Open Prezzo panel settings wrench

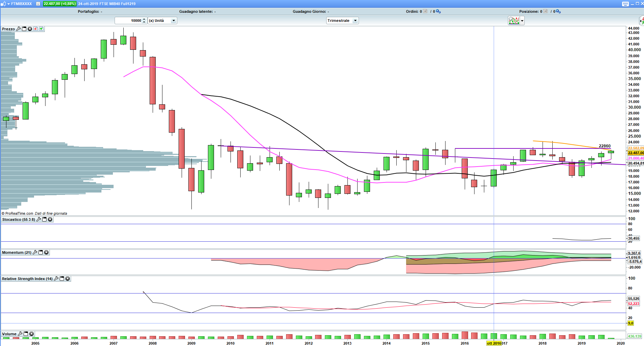point(19,29)
